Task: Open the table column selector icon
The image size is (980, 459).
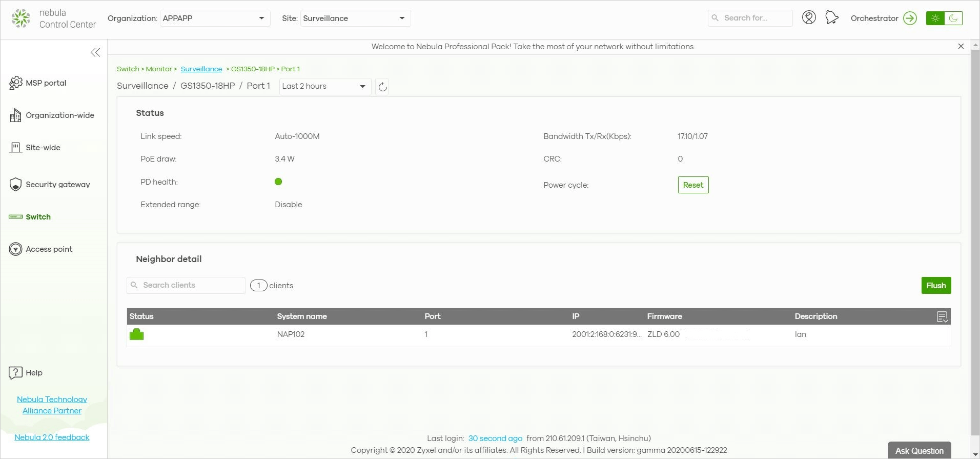Action: pos(942,317)
